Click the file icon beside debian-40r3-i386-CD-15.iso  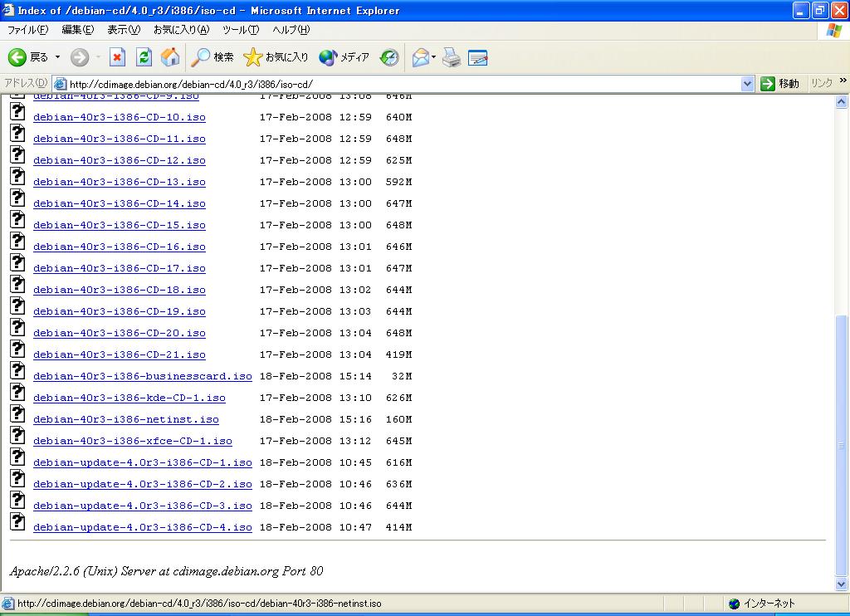pyautogui.click(x=17, y=219)
